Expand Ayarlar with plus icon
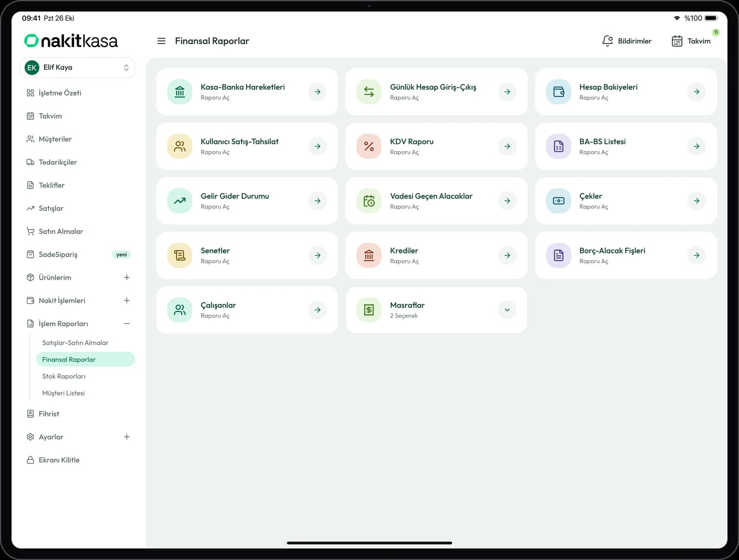The height and width of the screenshot is (560, 739). 127,437
